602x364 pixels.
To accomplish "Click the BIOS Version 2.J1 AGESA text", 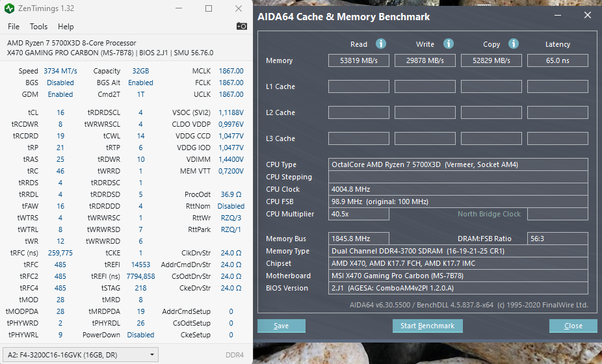I will (393, 288).
